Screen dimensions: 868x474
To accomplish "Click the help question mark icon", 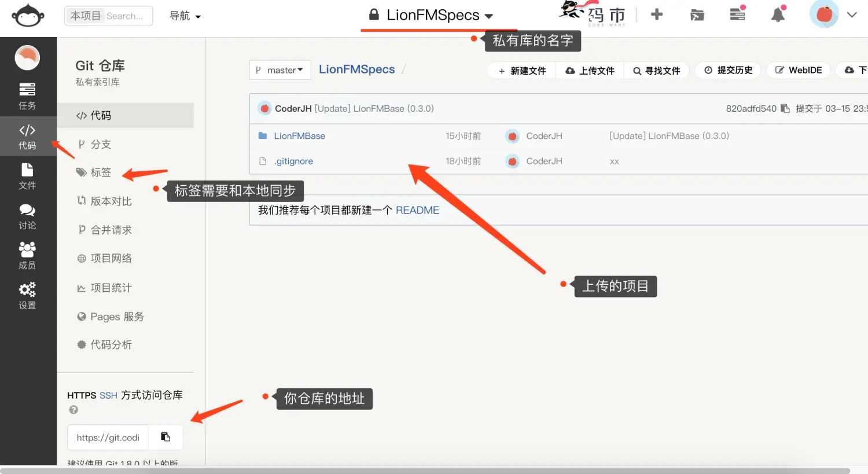I will pyautogui.click(x=73, y=410).
